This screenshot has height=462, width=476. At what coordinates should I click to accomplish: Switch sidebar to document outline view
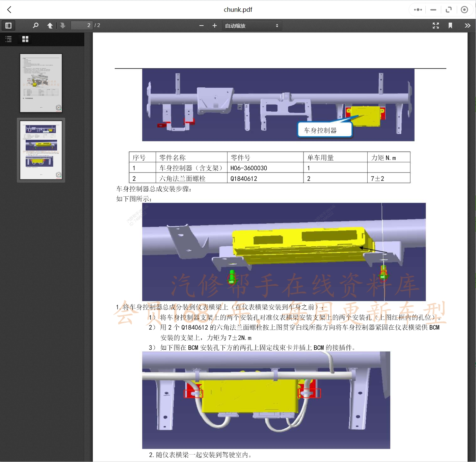click(8, 39)
